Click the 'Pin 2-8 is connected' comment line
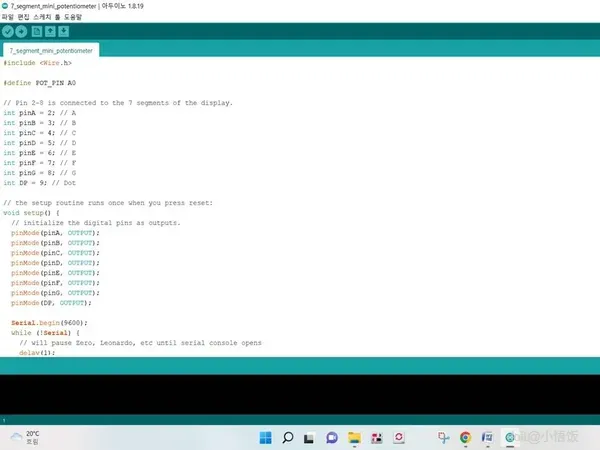Image resolution: width=600 pixels, height=450 pixels. click(118, 103)
